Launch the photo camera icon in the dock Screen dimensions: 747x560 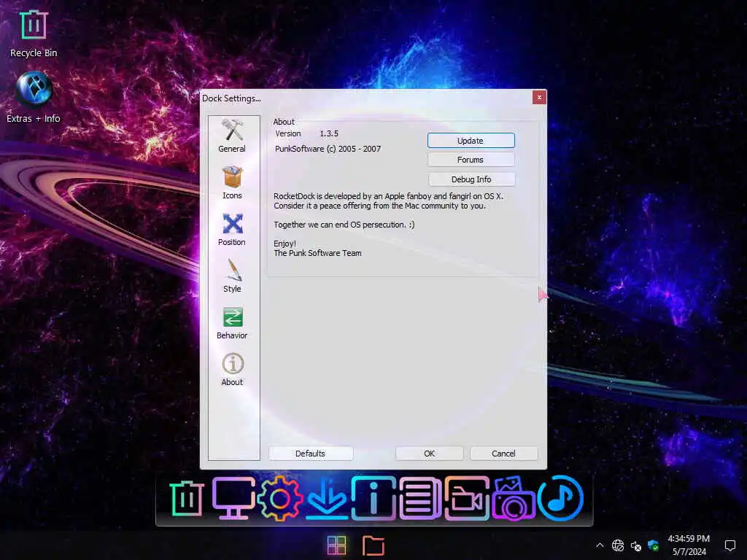tap(513, 499)
